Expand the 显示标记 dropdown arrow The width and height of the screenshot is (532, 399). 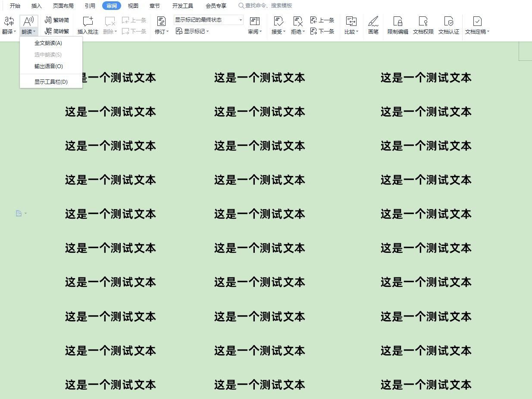tap(207, 31)
